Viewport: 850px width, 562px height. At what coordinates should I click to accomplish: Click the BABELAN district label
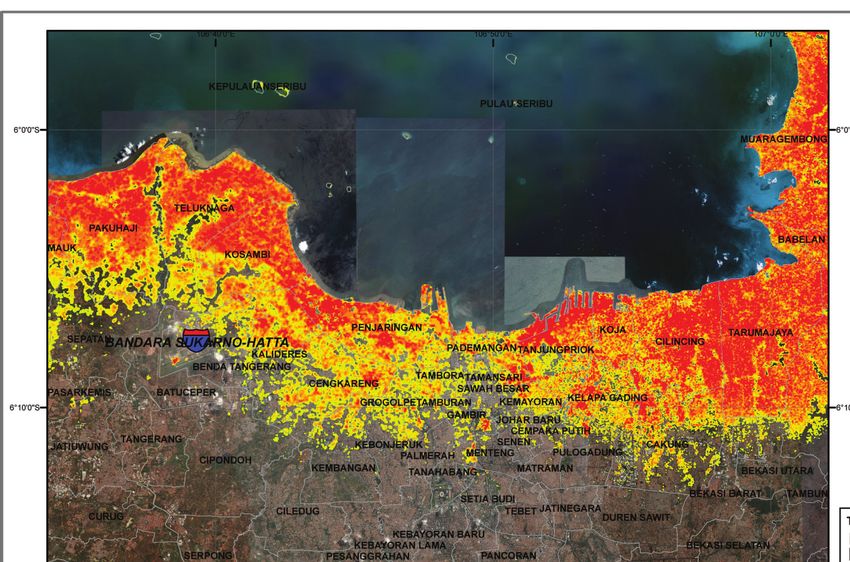click(801, 240)
